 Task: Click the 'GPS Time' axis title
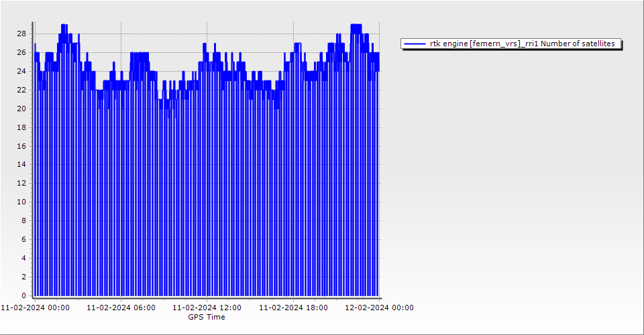pyautogui.click(x=207, y=317)
